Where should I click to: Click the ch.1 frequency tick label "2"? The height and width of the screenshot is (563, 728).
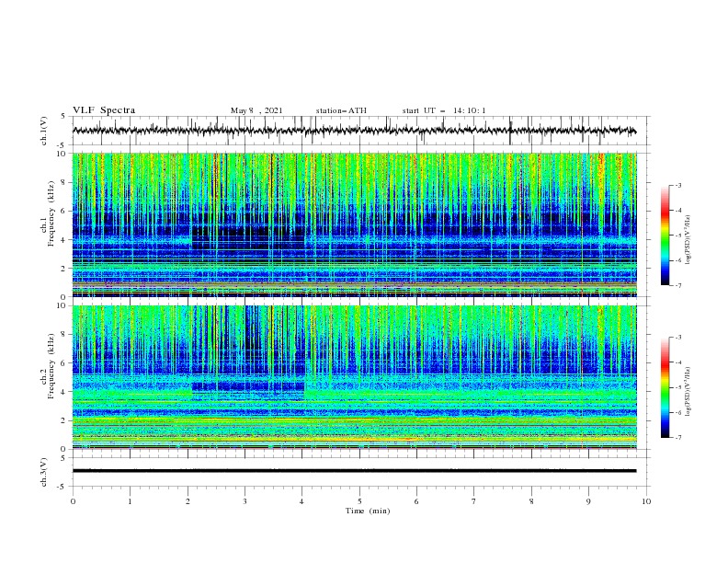pyautogui.click(x=64, y=269)
